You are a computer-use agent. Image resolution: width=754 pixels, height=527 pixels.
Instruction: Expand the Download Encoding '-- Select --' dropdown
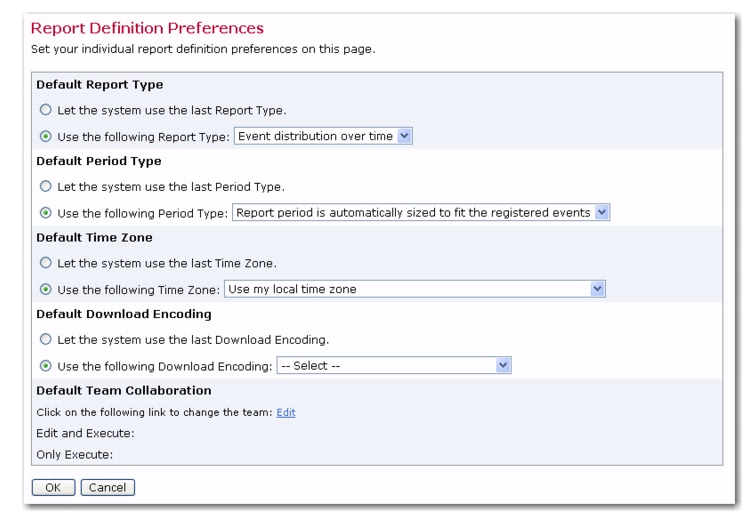pyautogui.click(x=394, y=365)
